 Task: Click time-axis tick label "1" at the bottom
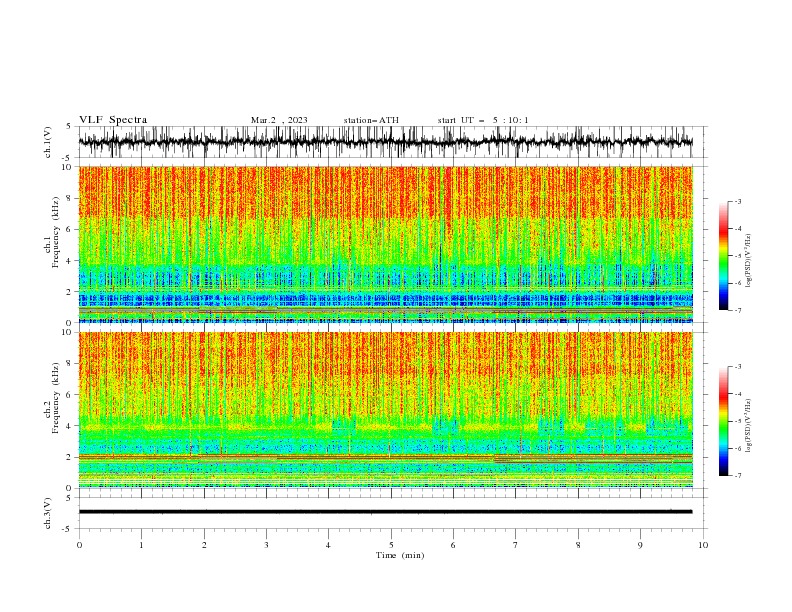coord(141,545)
